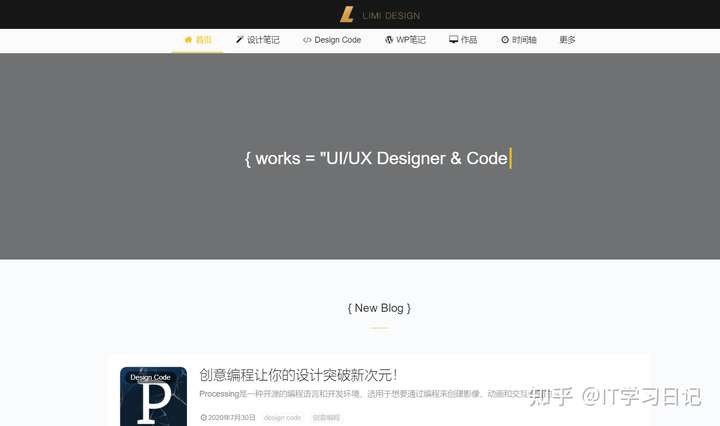Open the 作品 menu item
This screenshot has height=426, width=720.
[x=463, y=40]
